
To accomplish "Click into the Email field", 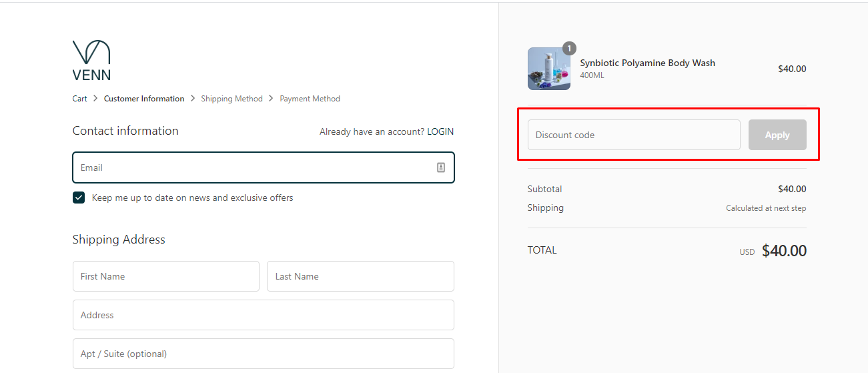I will coord(264,167).
